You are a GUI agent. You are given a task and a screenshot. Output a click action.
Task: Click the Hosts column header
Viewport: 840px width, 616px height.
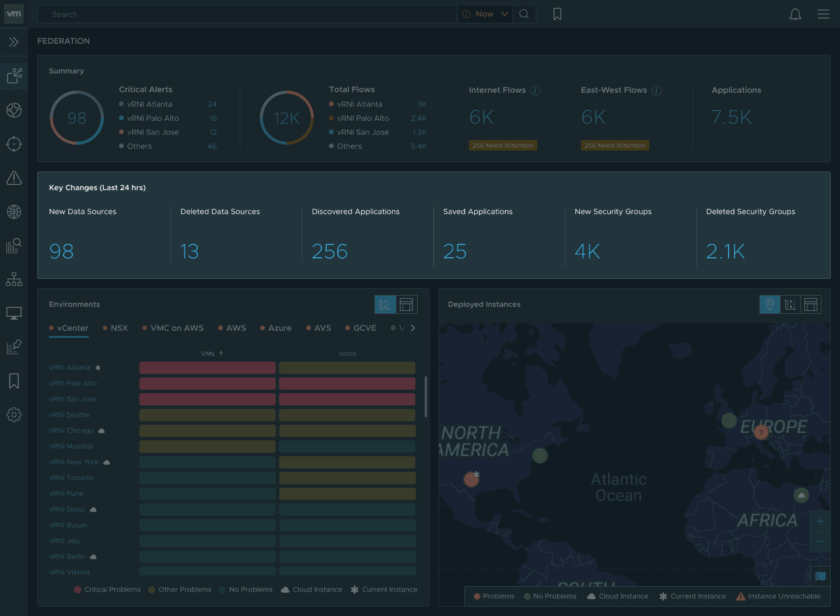point(348,353)
